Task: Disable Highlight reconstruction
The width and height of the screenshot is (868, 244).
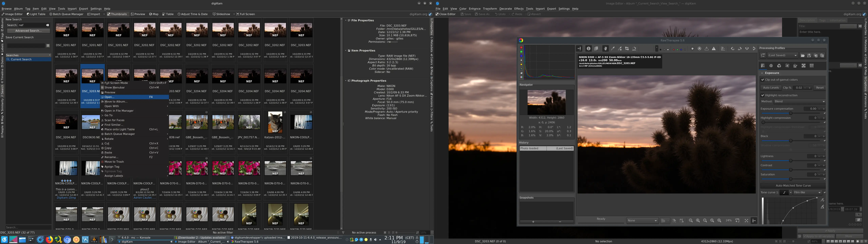Action: coord(763,95)
